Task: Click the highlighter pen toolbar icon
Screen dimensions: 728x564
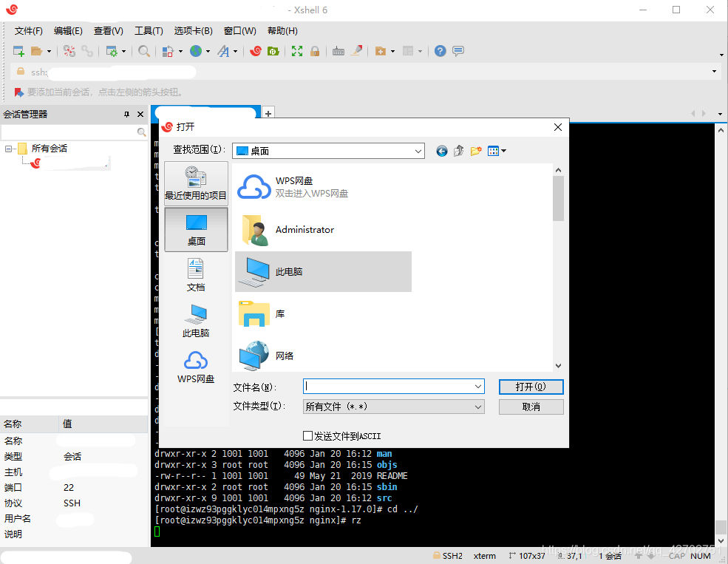Action: [356, 50]
